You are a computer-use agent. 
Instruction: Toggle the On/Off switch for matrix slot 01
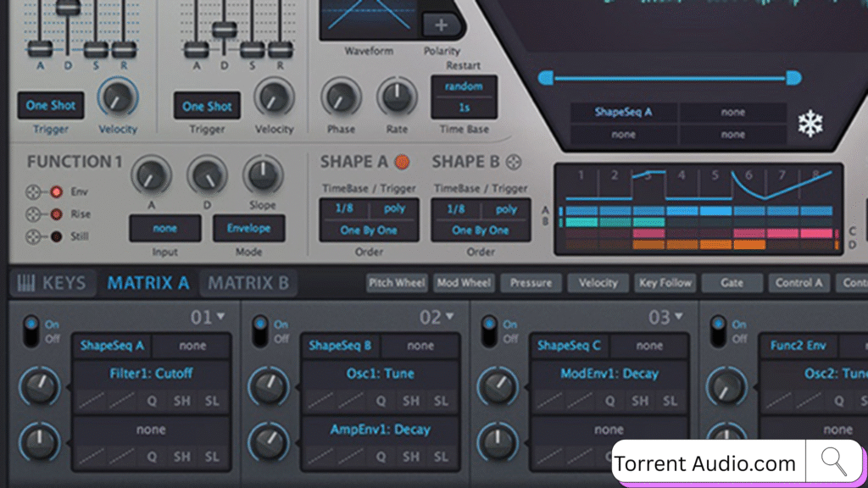[31, 330]
